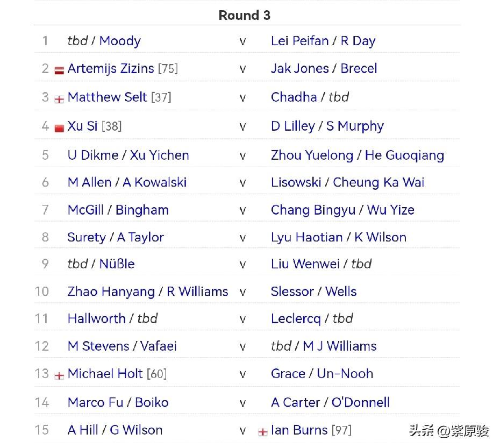Click the England flag next to Michael Holt

tap(59, 375)
